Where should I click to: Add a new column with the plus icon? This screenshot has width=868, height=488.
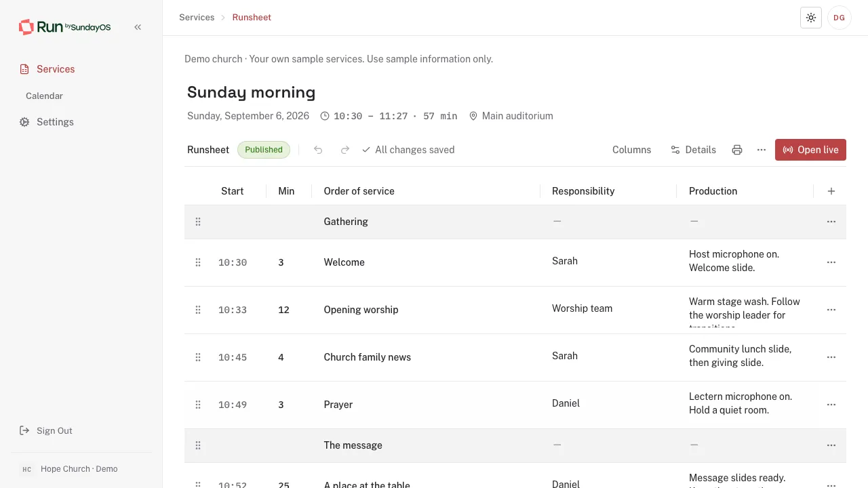(x=831, y=191)
